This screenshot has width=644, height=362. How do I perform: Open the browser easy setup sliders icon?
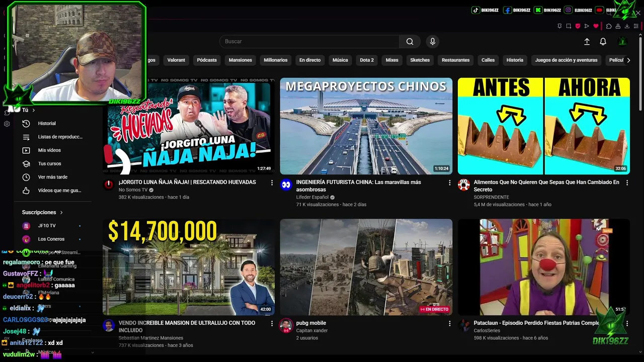pyautogui.click(x=636, y=26)
